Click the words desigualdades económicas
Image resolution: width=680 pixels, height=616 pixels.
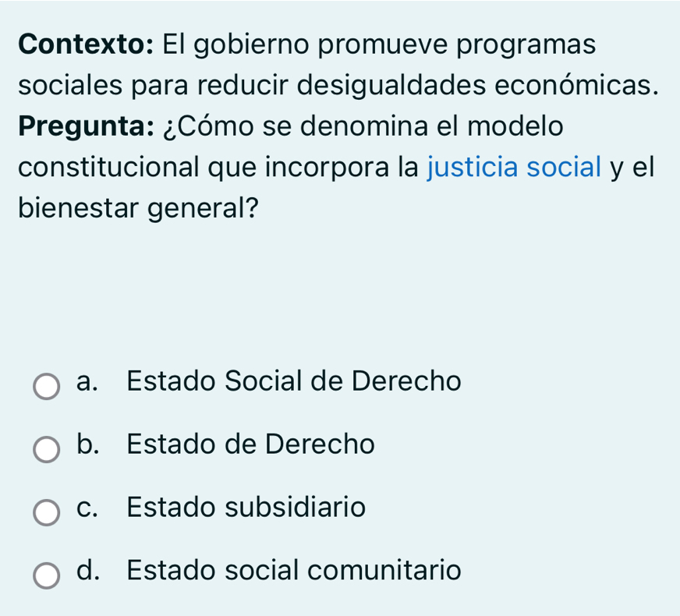click(x=478, y=85)
